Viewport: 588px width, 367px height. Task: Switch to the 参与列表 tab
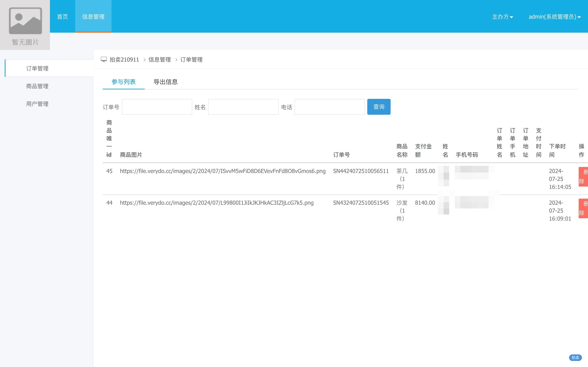point(123,82)
